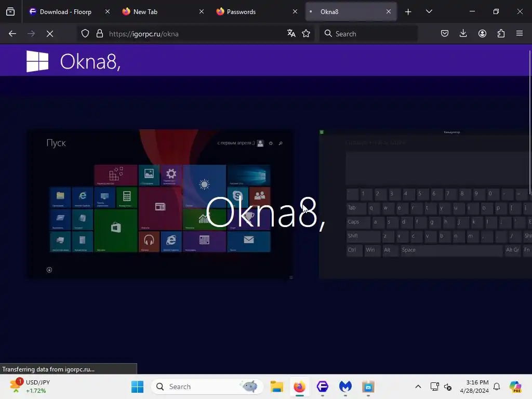
Task: Click down-arrow circle in start thumbnail
Action: pyautogui.click(x=49, y=270)
